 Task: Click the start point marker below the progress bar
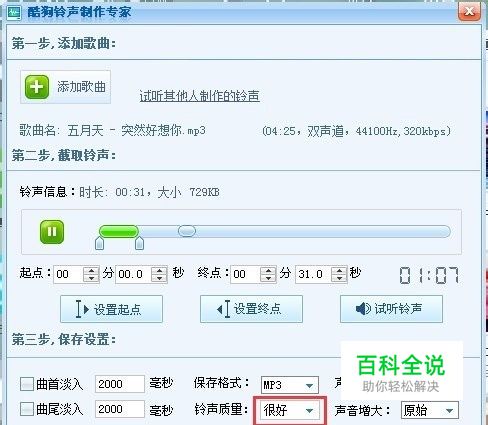[99, 243]
